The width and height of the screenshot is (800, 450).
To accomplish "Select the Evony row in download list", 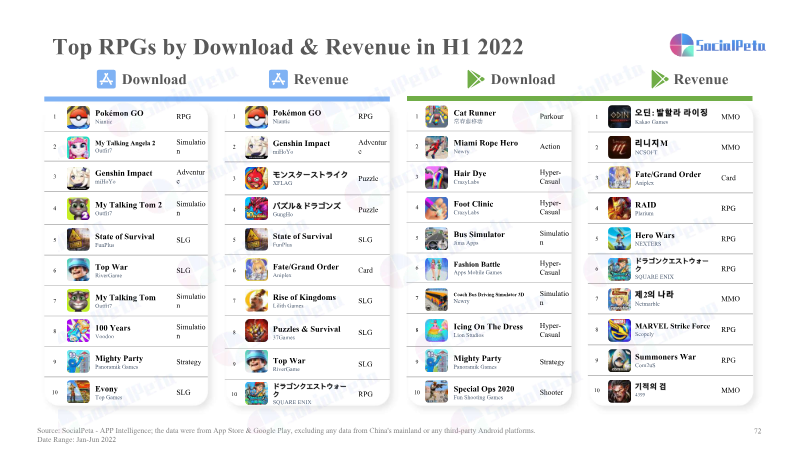I will 126,392.
